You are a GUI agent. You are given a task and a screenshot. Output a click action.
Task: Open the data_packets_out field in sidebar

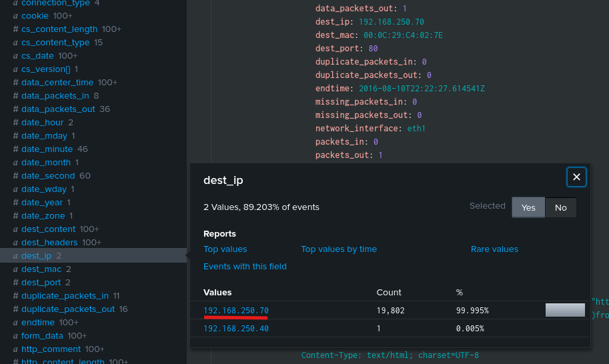pyautogui.click(x=58, y=109)
